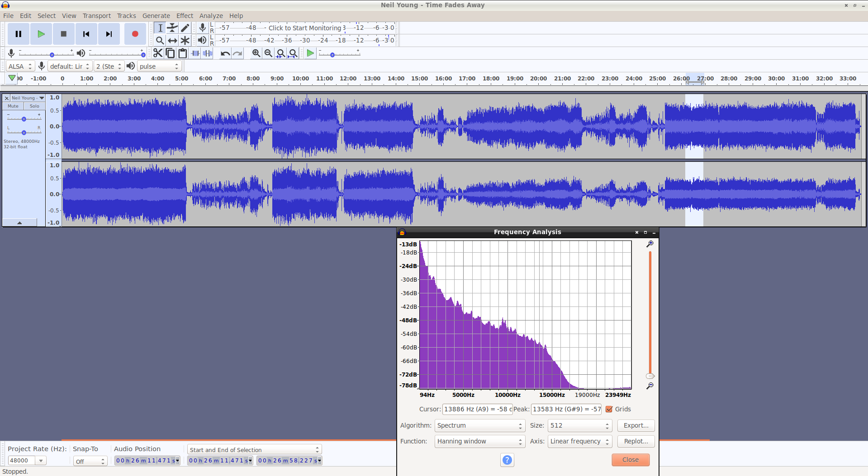Choose the Time Shift tool

click(172, 41)
